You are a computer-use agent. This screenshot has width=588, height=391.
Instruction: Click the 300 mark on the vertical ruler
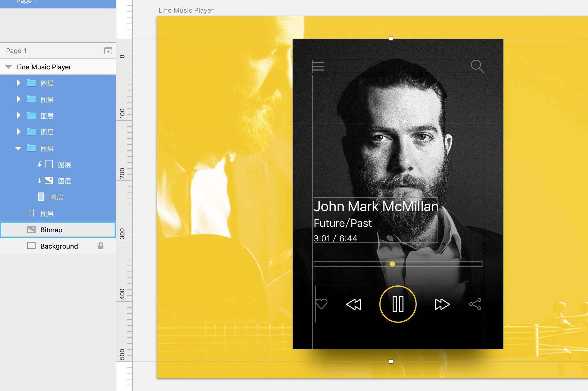point(122,234)
